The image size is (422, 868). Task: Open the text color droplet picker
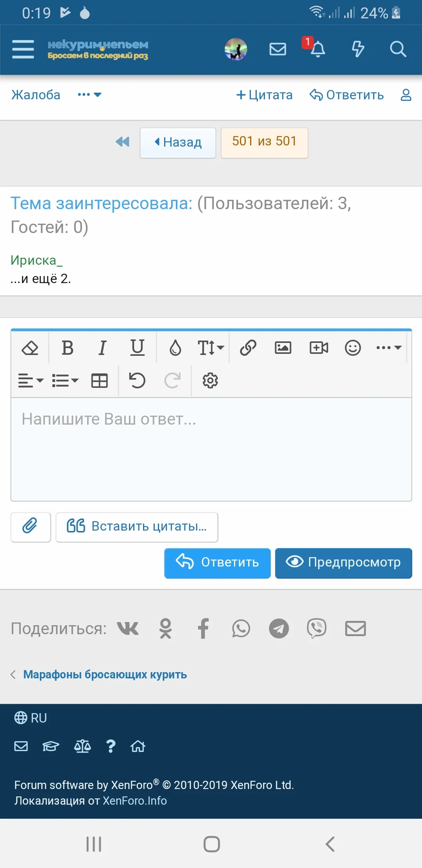[x=175, y=348]
